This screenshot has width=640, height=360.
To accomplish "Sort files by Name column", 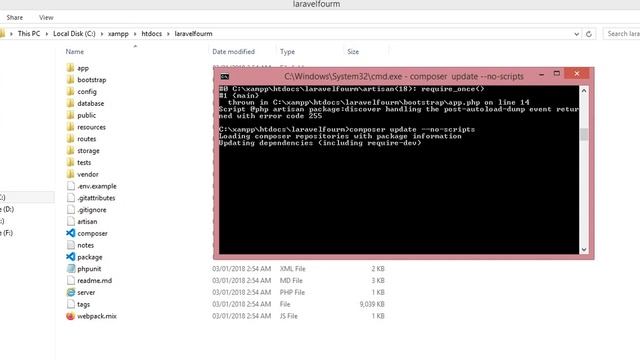I will point(75,52).
